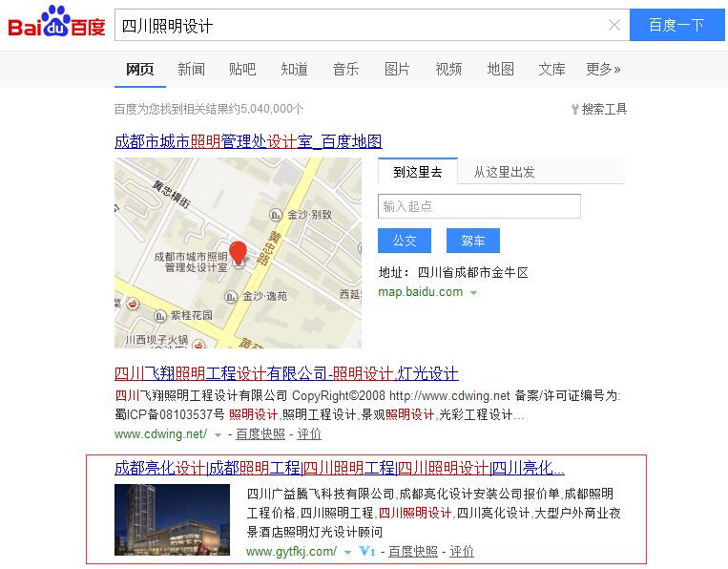Image resolution: width=728 pixels, height=569 pixels.
Task: Click the 公交 transit route button
Action: [x=405, y=241]
